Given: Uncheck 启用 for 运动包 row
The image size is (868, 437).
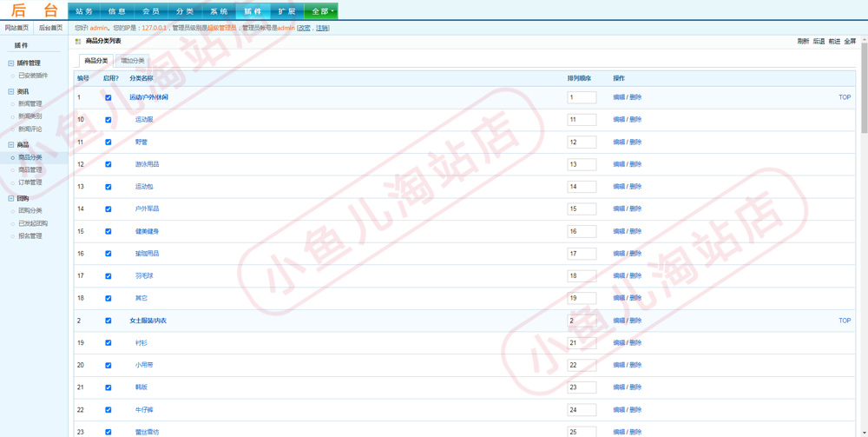Looking at the screenshot, I should click(x=108, y=187).
